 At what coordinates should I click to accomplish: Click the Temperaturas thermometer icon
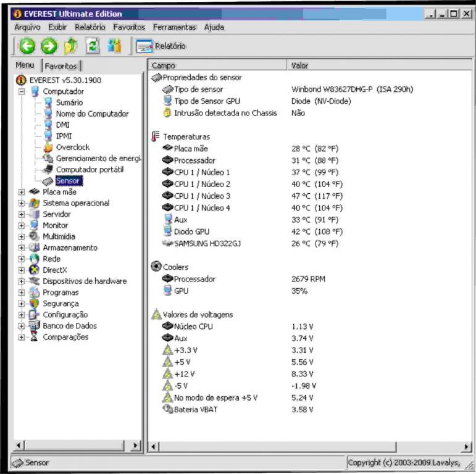click(x=156, y=136)
